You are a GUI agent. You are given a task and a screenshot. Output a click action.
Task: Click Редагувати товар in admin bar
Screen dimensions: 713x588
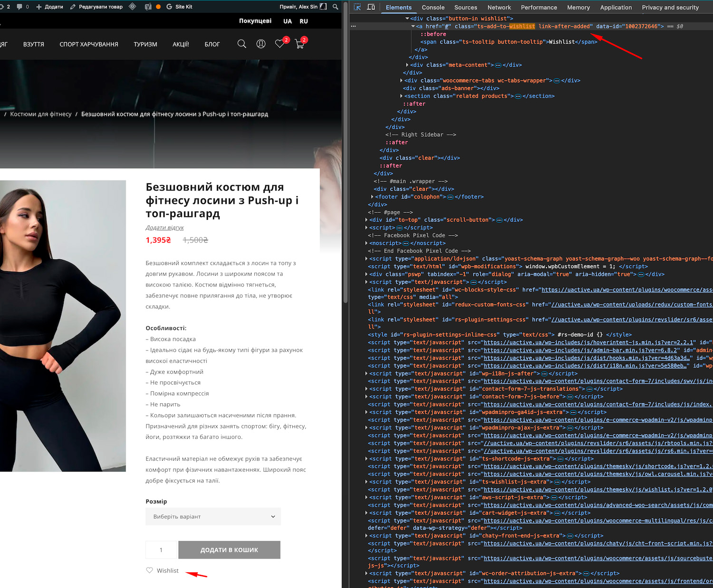pyautogui.click(x=96, y=7)
